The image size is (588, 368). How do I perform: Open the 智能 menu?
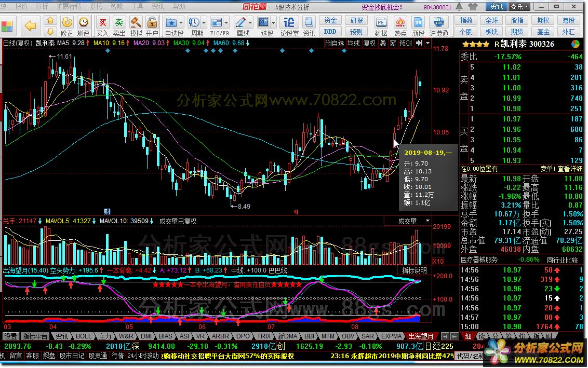(x=117, y=7)
